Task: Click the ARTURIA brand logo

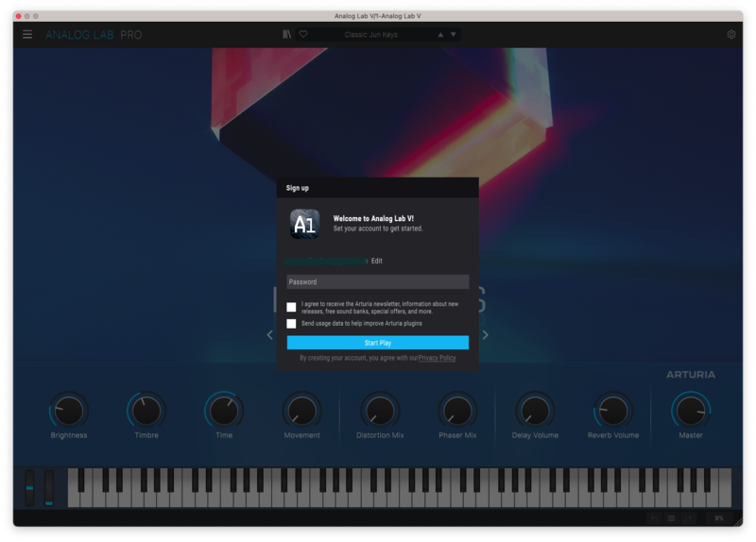Action: coord(691,374)
